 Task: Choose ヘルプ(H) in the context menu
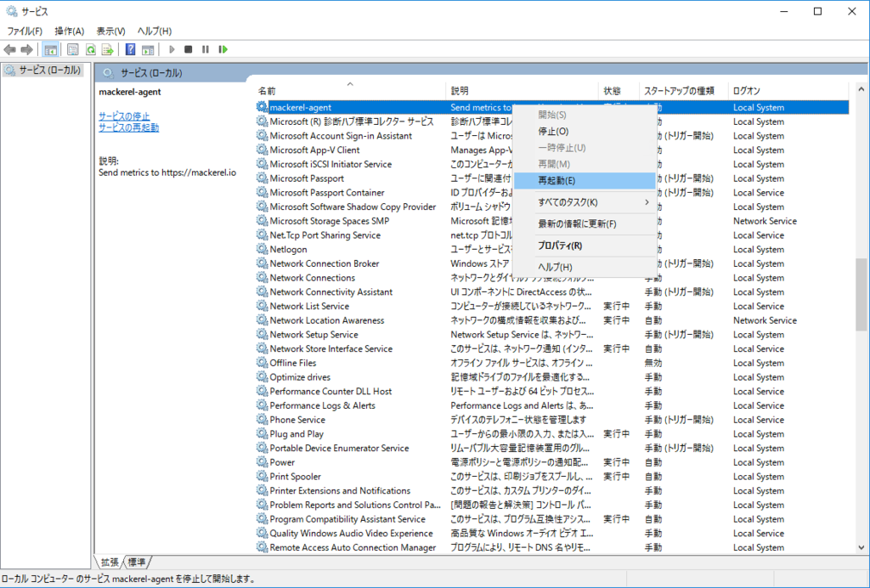click(x=585, y=267)
